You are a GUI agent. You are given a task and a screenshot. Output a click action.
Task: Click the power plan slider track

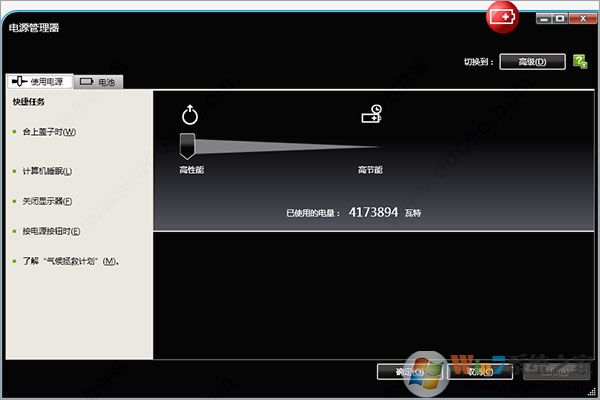pyautogui.click(x=287, y=147)
